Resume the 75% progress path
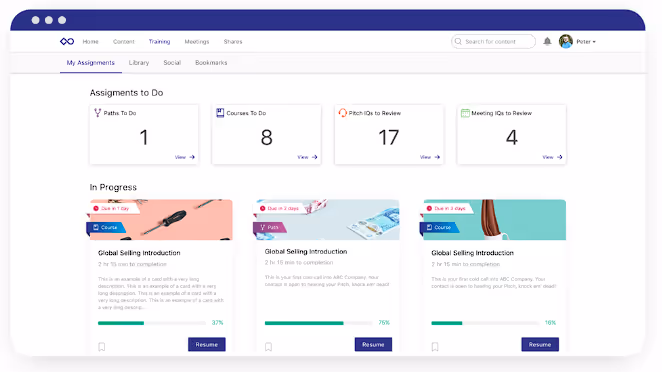Viewport: 662px width, 372px height. pos(373,345)
